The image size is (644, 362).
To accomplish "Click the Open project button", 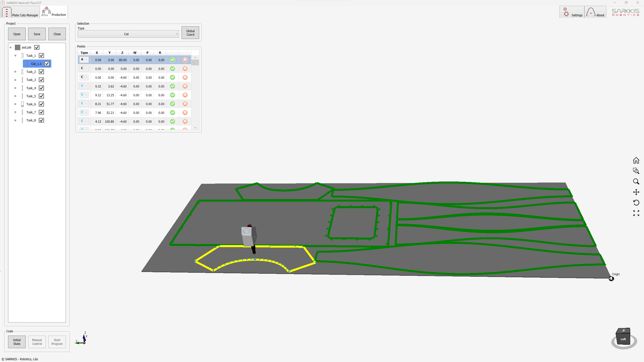I will tap(17, 34).
